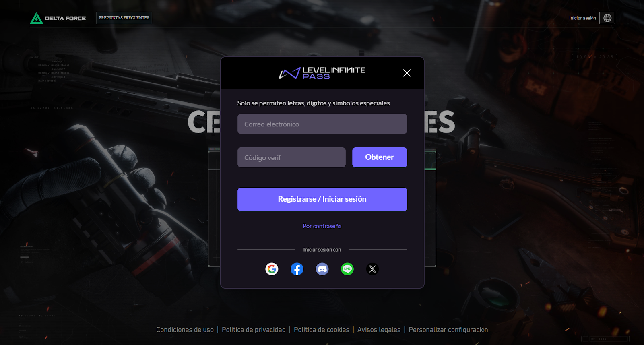644x345 pixels.
Task: Click Registrarse / Iniciar sesión button
Action: (x=322, y=199)
